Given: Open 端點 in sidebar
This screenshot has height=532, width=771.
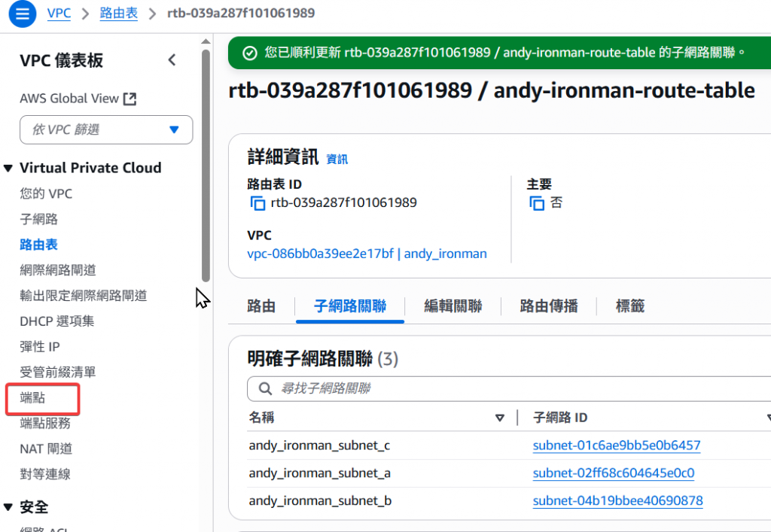Looking at the screenshot, I should click(32, 398).
